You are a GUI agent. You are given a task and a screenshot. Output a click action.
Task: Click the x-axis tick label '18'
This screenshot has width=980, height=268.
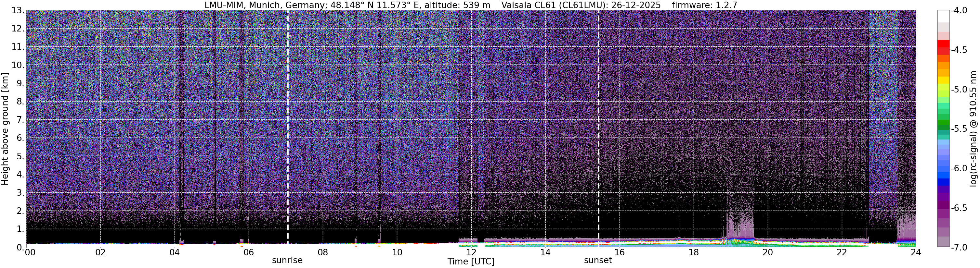coord(694,252)
